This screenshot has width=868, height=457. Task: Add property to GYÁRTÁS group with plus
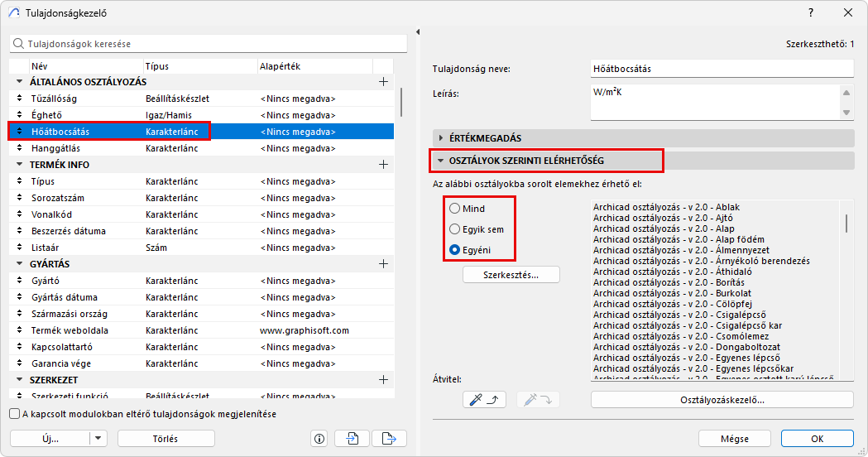[383, 264]
